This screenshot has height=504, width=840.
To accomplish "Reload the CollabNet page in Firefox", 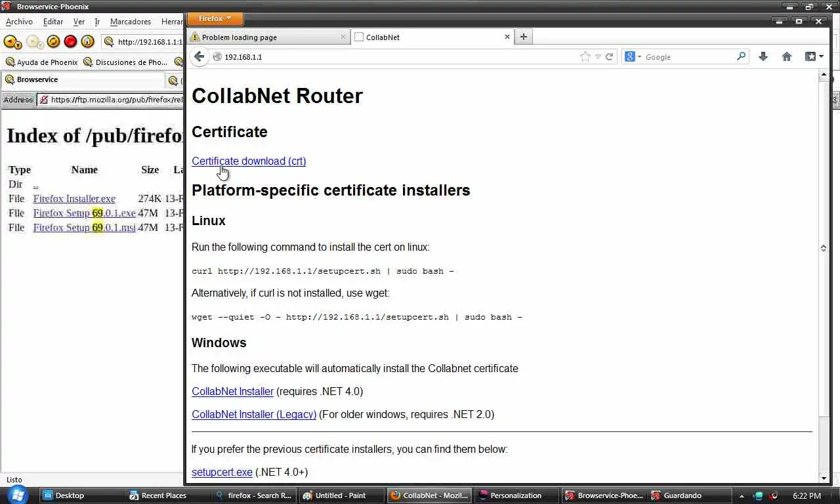I will [609, 57].
